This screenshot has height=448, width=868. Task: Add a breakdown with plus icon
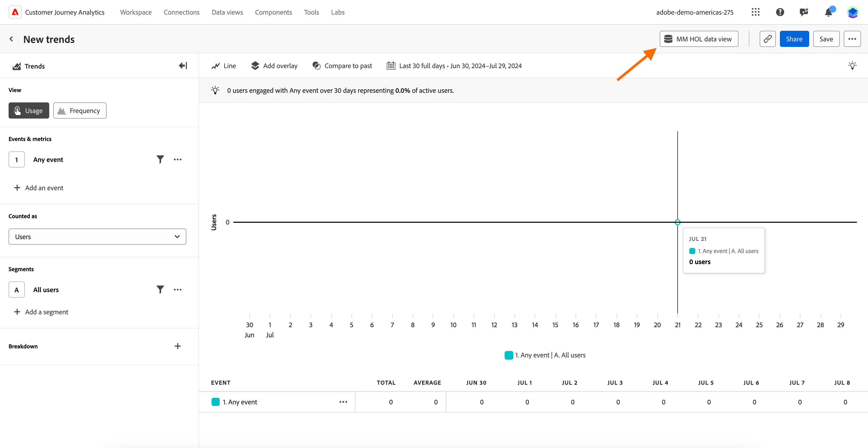[177, 346]
